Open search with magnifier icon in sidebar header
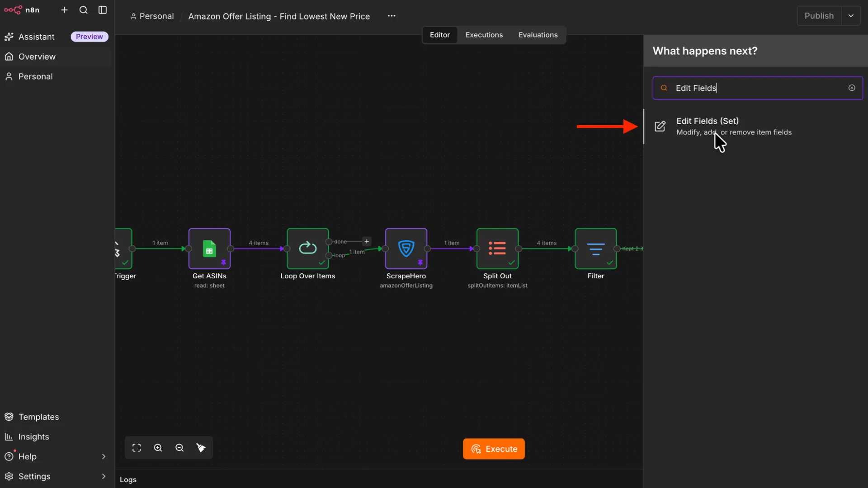This screenshot has width=868, height=488. pos(84,10)
